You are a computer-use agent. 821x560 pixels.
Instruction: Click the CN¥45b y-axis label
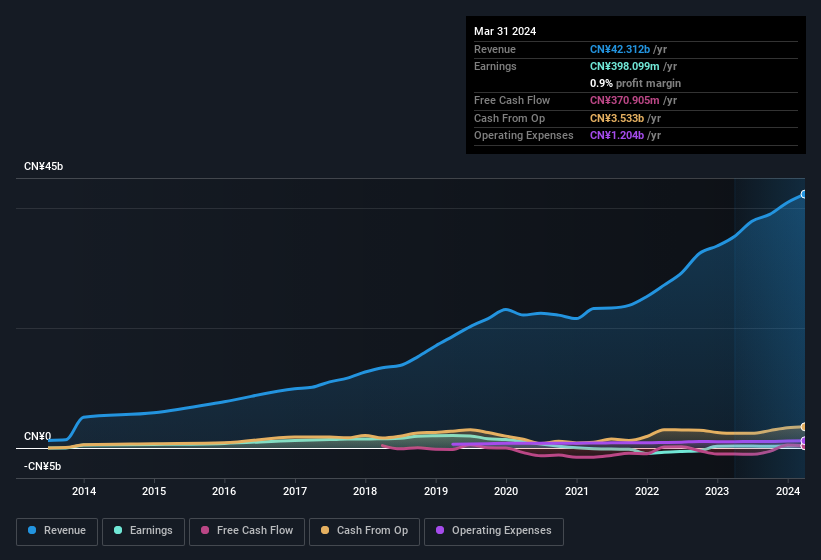click(43, 166)
